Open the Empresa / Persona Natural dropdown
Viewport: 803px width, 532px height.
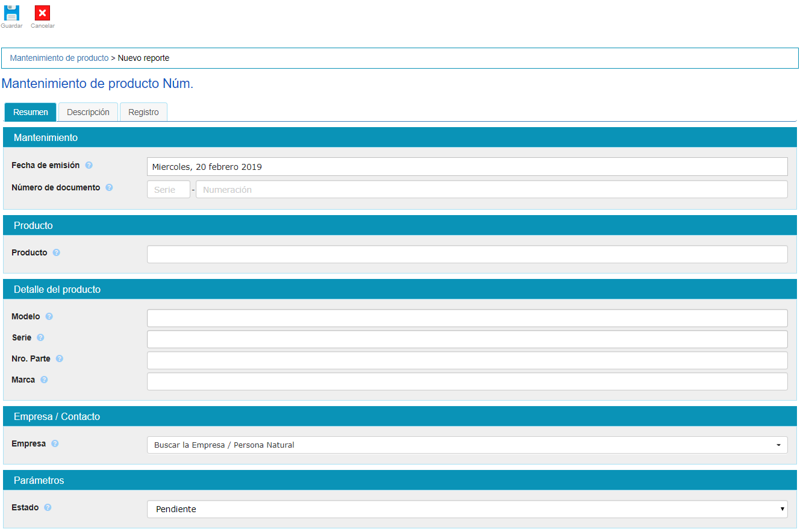(x=467, y=445)
